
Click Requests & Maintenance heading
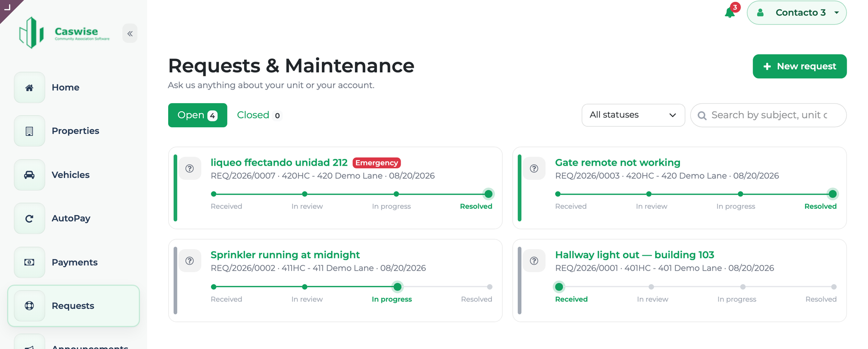coord(291,66)
